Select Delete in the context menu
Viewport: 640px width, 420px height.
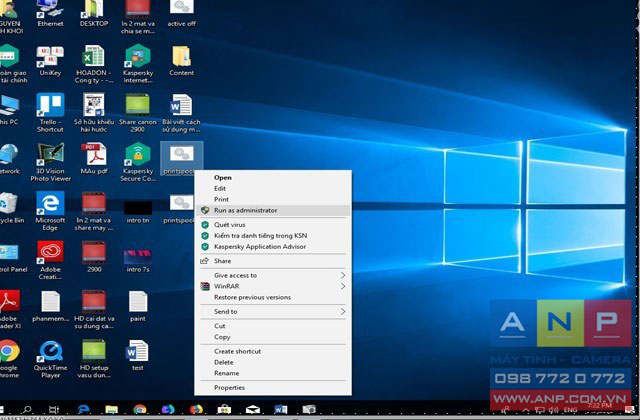click(x=273, y=362)
